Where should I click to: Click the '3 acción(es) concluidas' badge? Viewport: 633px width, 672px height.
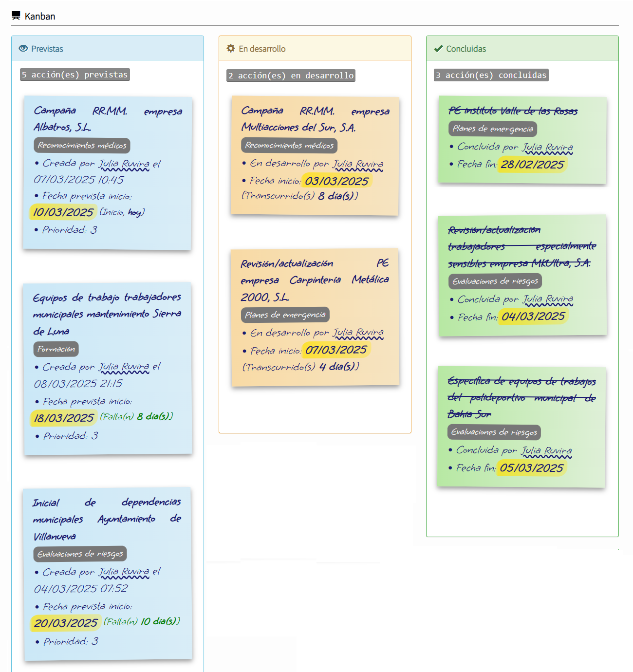[491, 75]
